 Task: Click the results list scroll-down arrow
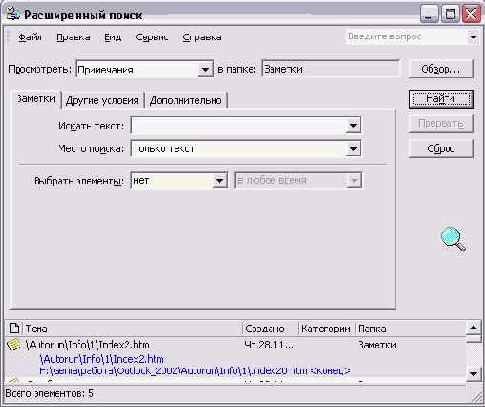(474, 373)
